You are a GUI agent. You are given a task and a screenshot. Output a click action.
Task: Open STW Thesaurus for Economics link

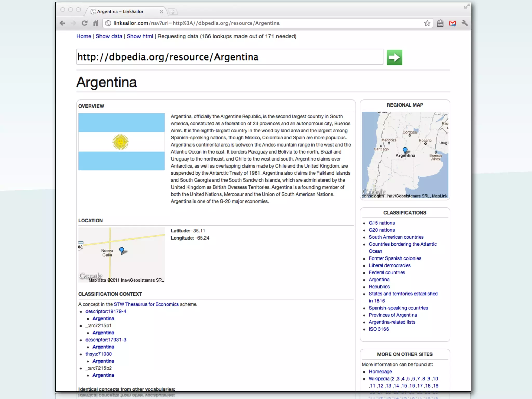coord(146,304)
